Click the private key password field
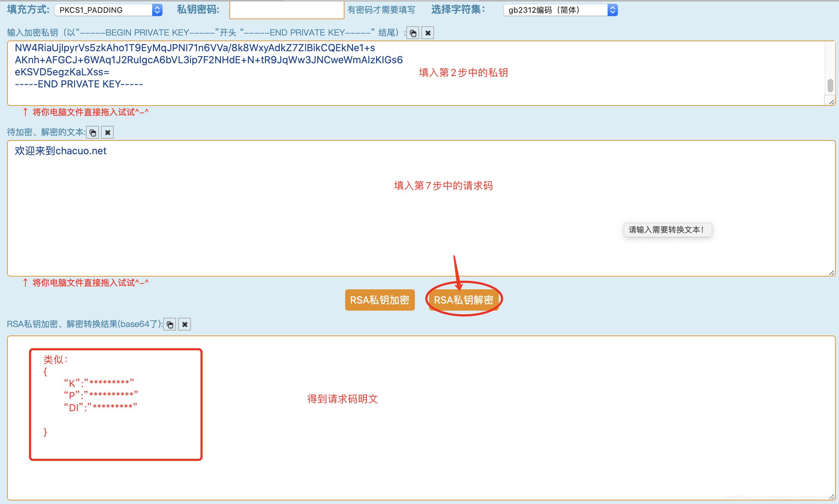The width and height of the screenshot is (839, 504). coord(287,10)
